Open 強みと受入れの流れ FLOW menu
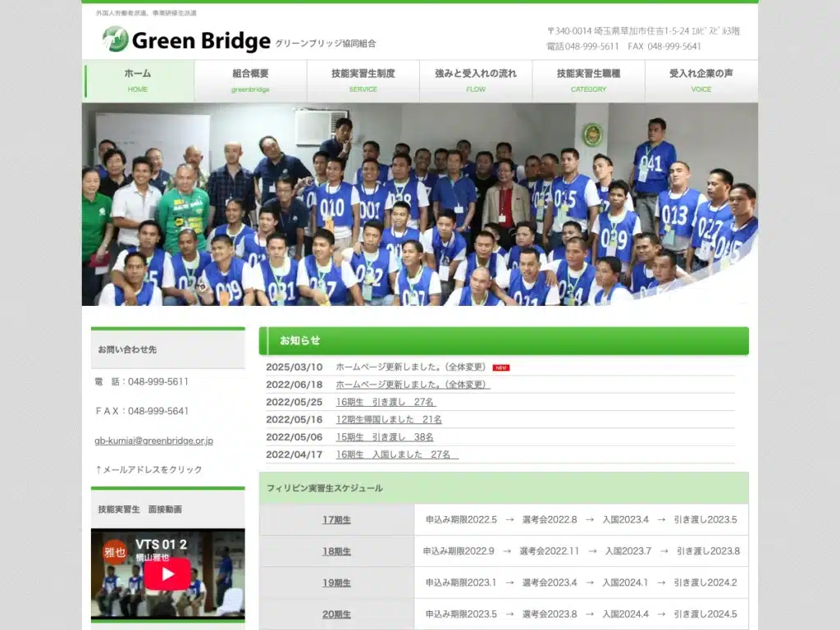The width and height of the screenshot is (840, 630). [x=476, y=81]
